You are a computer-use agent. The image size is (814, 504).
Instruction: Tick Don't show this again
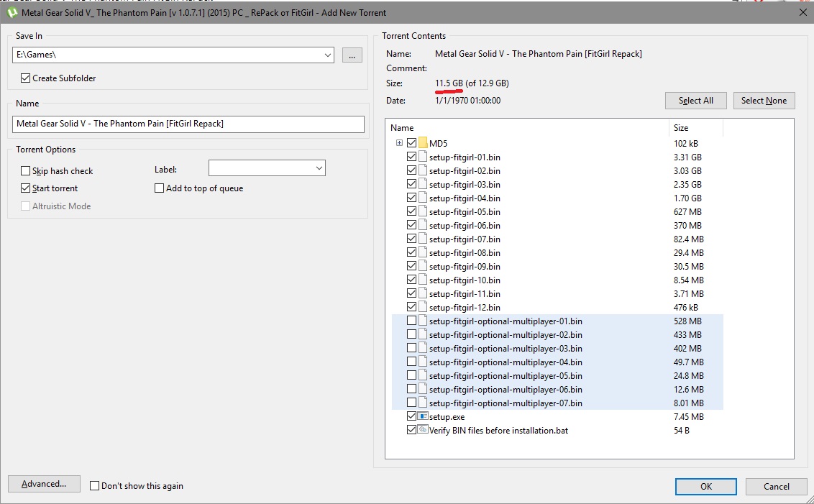point(94,486)
